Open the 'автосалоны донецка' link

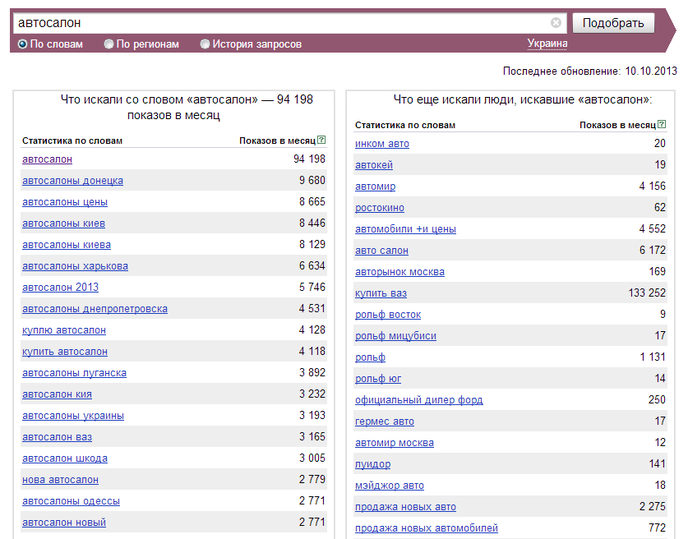pyautogui.click(x=72, y=181)
